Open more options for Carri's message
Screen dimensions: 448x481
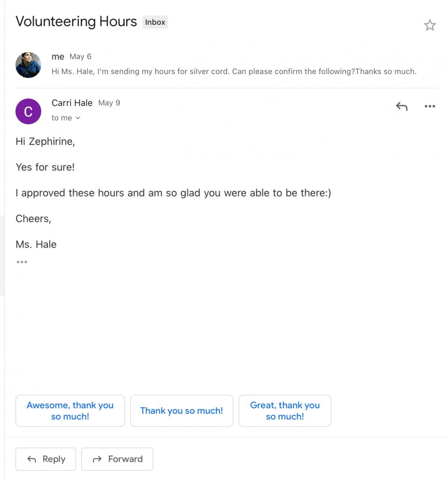430,106
